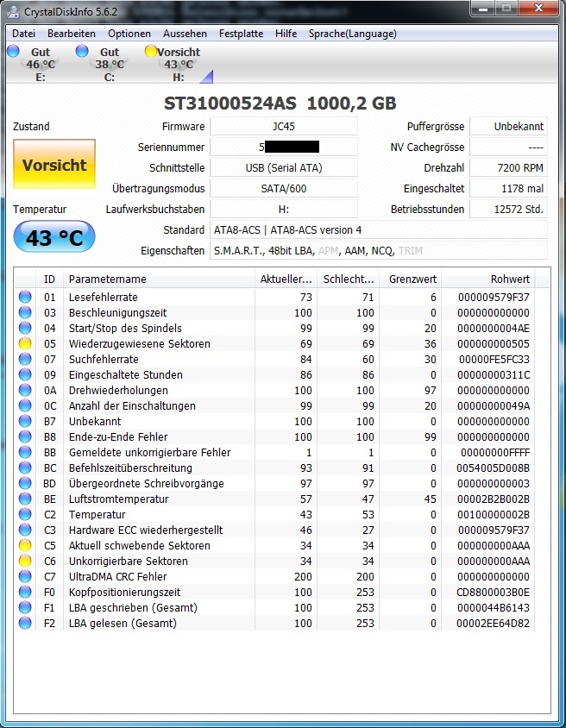Image resolution: width=566 pixels, height=728 pixels.
Task: Click status orb for Anzahl der Einschaltungen
Action: coord(25,405)
